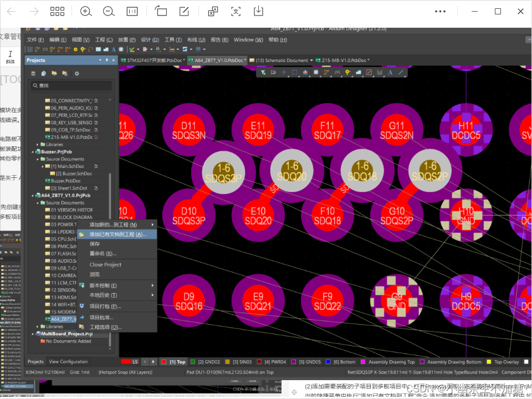Viewport: 532px width, 399px height.
Task: Switch to the View Configuration tab
Action: 68,361
